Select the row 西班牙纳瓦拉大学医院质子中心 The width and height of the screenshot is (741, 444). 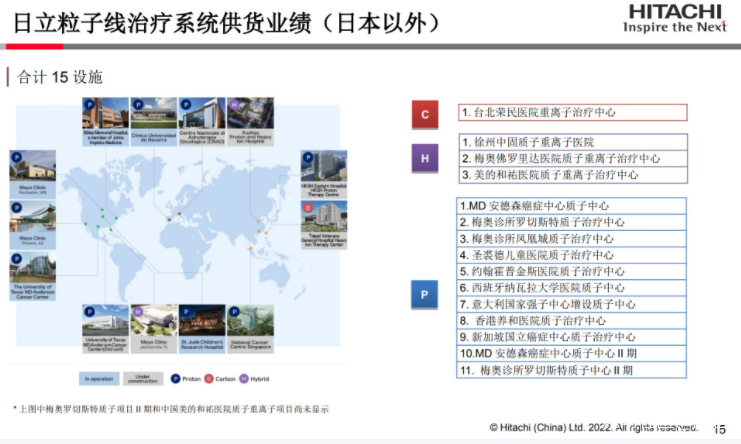point(571,288)
